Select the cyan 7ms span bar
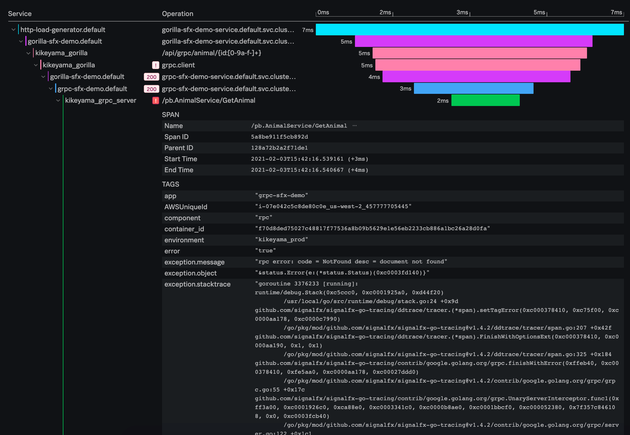The width and height of the screenshot is (630, 435). [470, 29]
